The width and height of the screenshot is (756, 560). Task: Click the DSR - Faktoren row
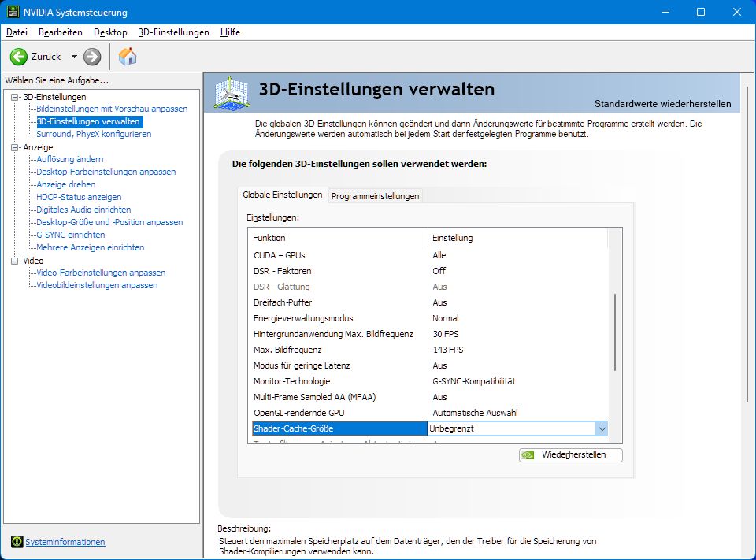point(429,271)
